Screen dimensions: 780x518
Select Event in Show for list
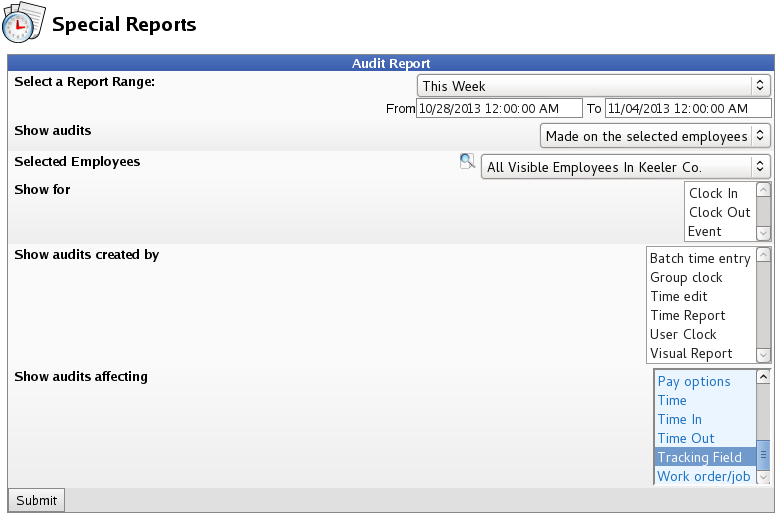tap(720, 231)
